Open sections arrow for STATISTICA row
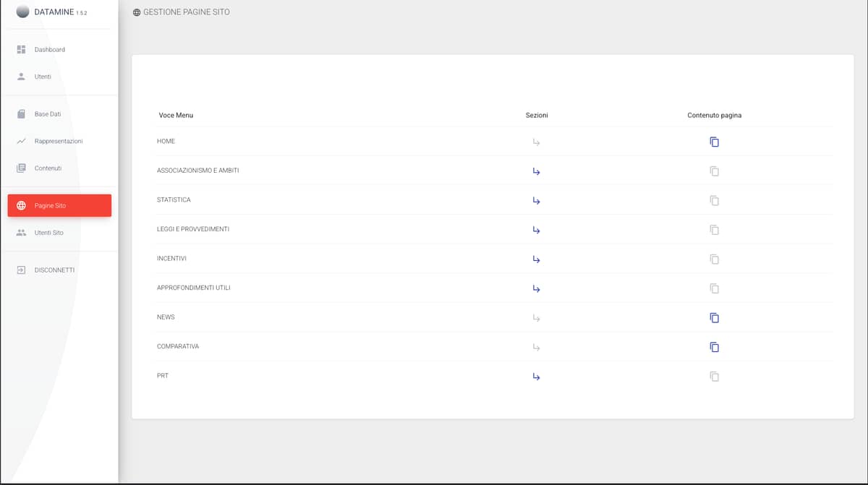Screen dimensions: 868x485 [x=536, y=200]
